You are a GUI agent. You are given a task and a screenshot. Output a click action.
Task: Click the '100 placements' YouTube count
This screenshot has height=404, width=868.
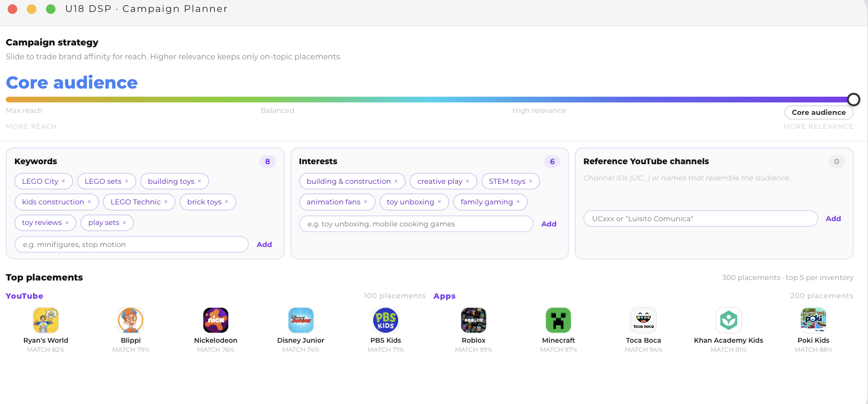click(394, 296)
